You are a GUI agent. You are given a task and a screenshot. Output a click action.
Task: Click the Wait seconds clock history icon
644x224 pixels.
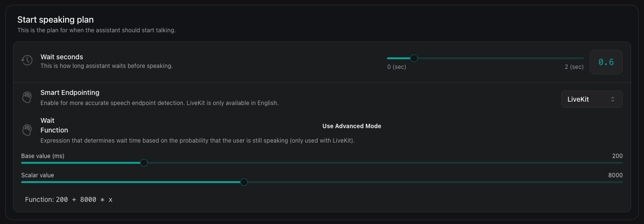[x=27, y=60]
